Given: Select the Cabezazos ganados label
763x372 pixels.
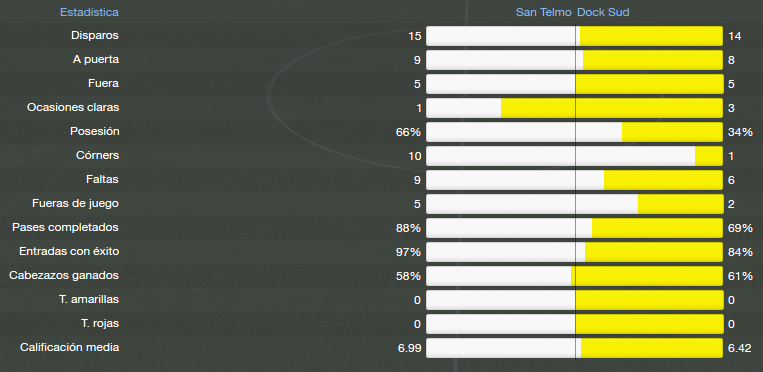Looking at the screenshot, I should coord(64,275).
